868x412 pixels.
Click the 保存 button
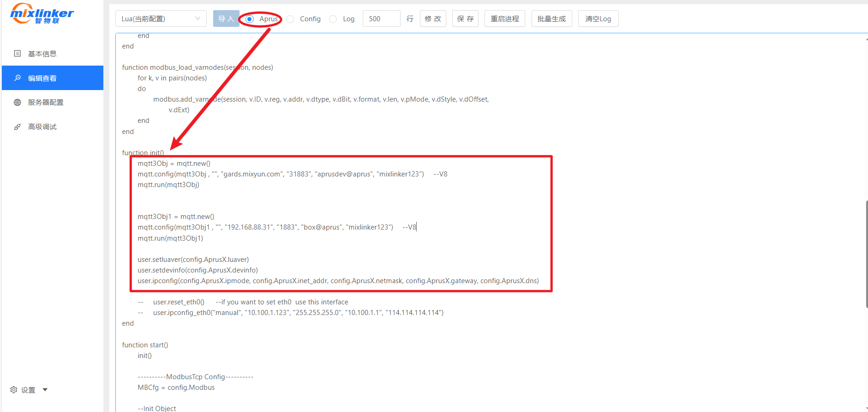[465, 19]
